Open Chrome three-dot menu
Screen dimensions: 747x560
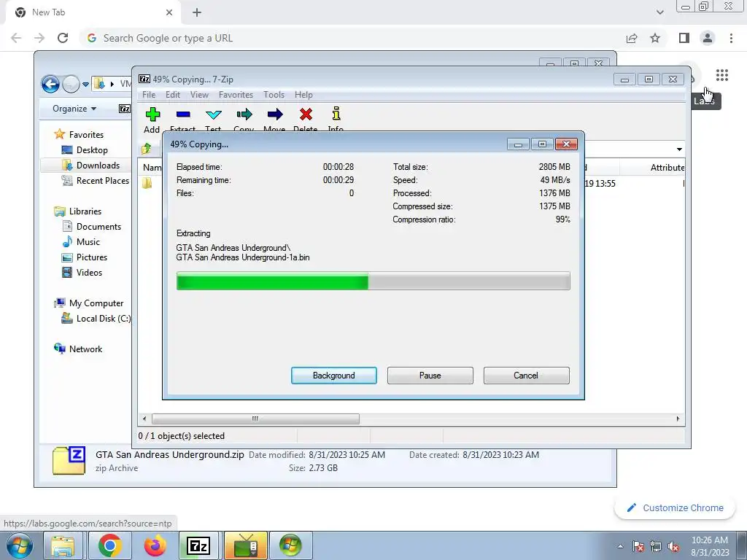731,38
